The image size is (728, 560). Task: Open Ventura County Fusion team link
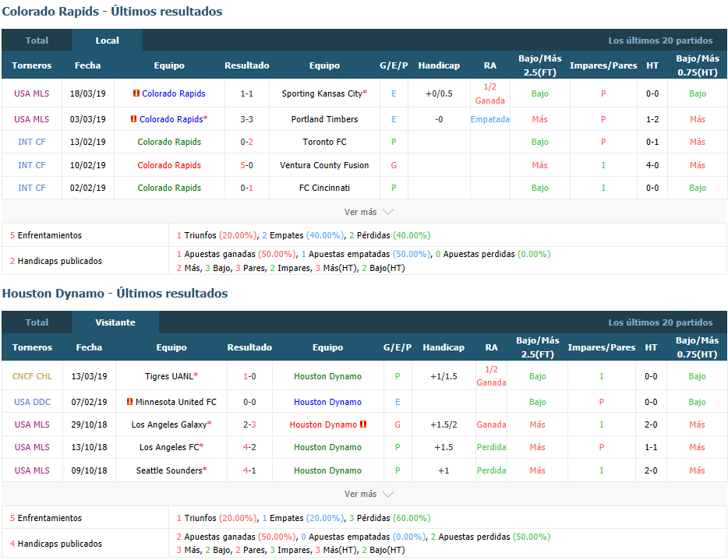[324, 165]
